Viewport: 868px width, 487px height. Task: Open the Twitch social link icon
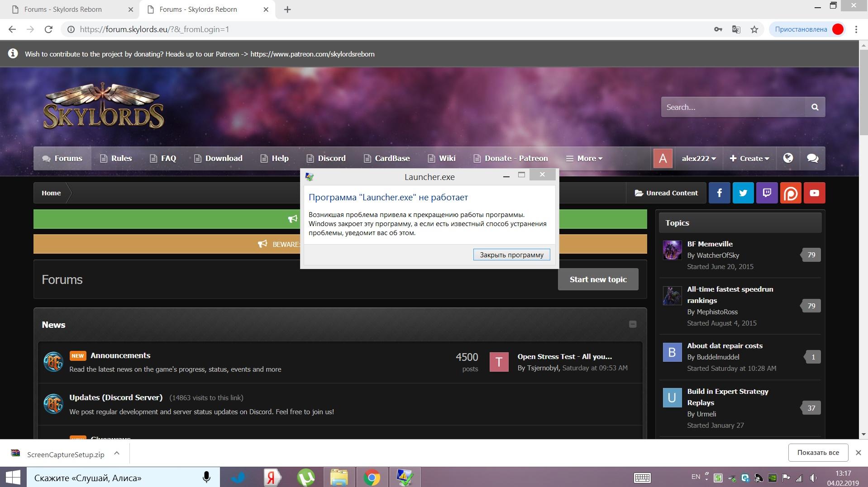767,193
